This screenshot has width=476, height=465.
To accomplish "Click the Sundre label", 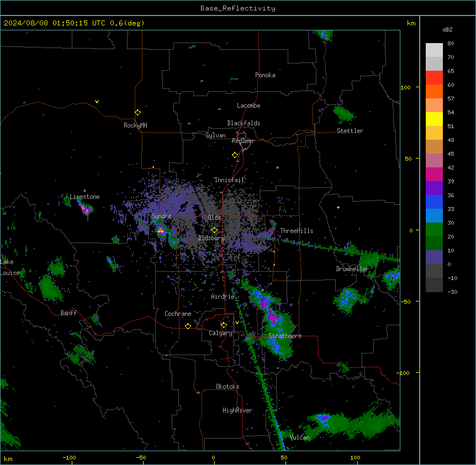I will [161, 216].
